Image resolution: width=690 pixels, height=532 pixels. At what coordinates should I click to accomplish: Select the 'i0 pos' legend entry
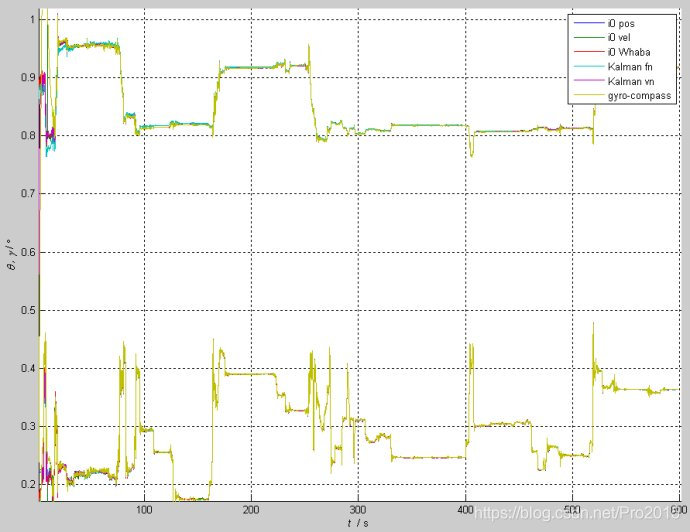click(621, 23)
